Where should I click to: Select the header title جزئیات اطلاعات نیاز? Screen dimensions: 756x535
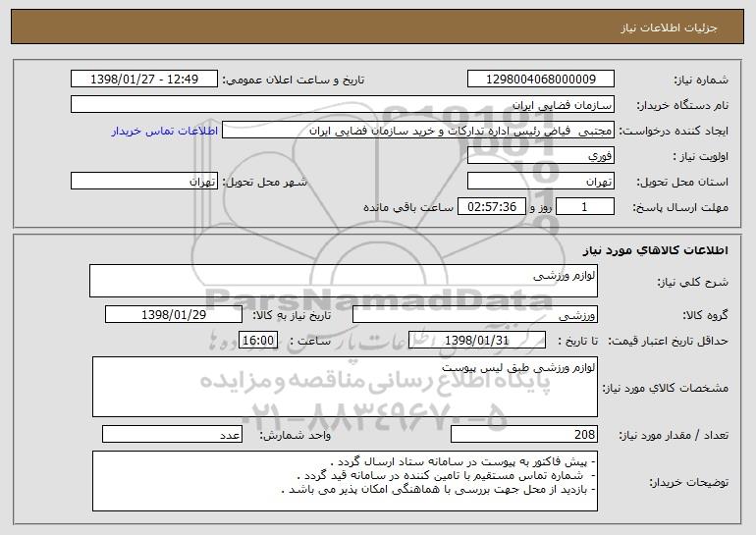pyautogui.click(x=669, y=27)
